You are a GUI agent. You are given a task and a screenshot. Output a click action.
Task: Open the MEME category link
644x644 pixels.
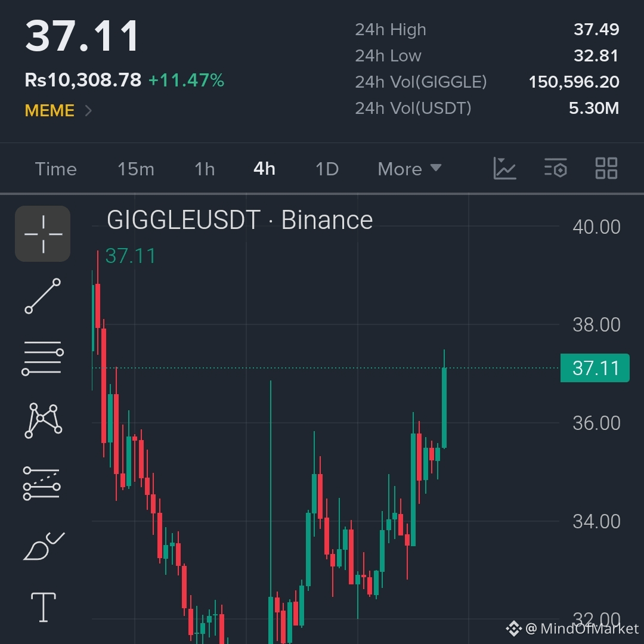[49, 110]
